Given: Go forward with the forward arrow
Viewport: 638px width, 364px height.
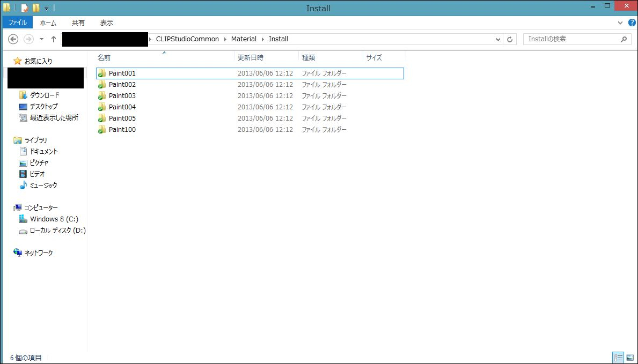Looking at the screenshot, I should tap(28, 39).
